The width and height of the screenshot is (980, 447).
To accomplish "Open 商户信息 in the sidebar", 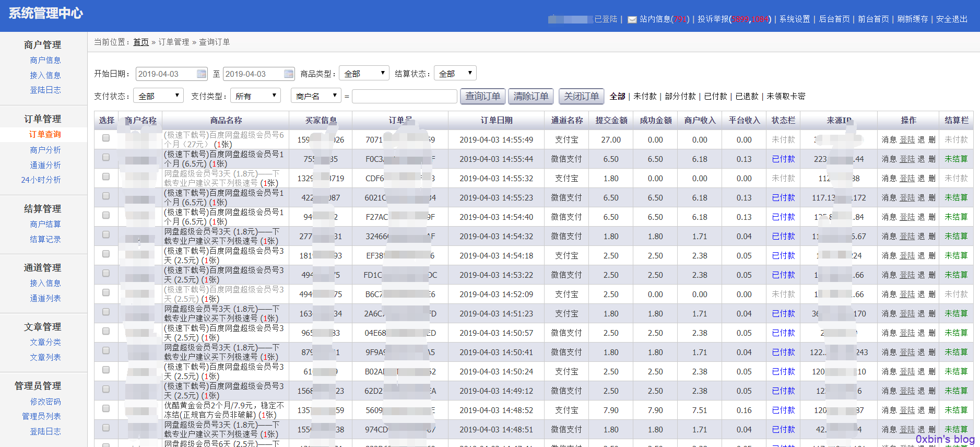I will 45,60.
